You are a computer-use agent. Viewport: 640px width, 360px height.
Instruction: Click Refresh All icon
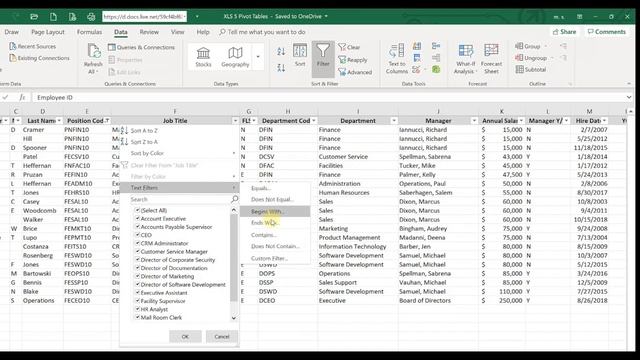pos(94,51)
